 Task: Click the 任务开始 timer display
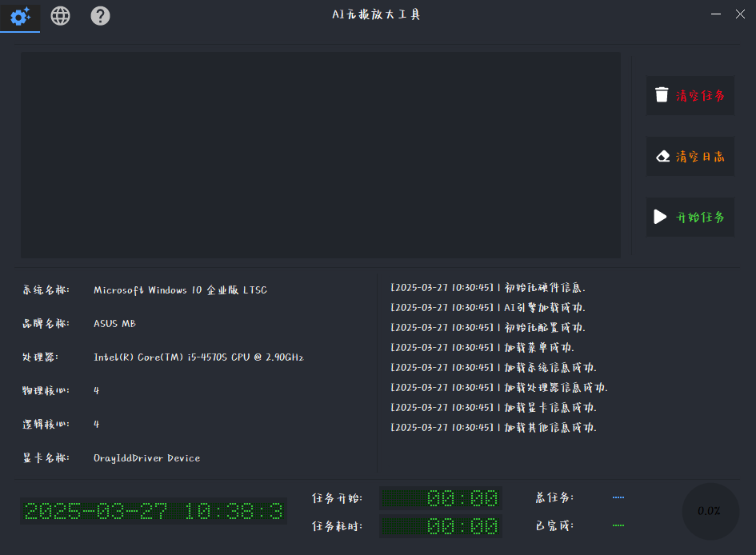(x=440, y=498)
